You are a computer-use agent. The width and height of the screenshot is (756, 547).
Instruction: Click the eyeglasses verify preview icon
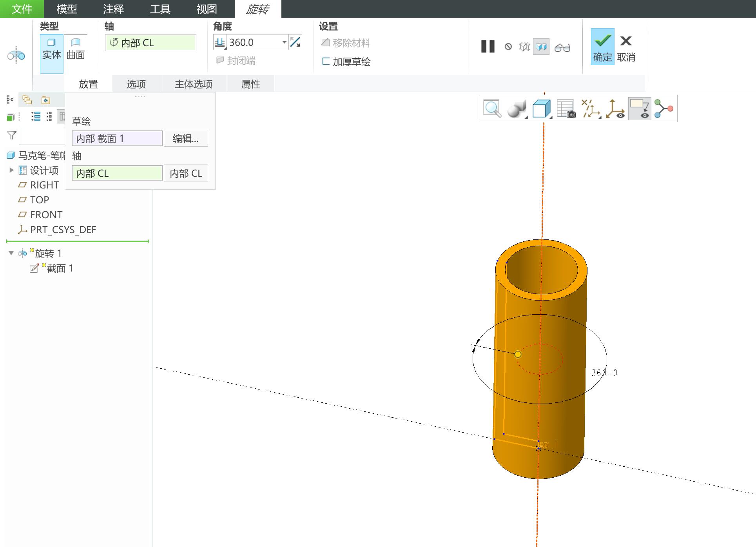562,47
